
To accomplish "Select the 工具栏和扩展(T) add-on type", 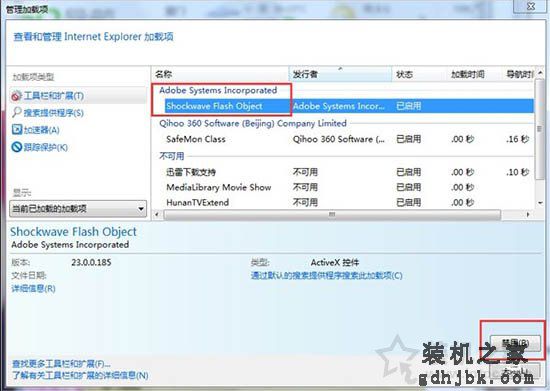I will [x=78, y=95].
